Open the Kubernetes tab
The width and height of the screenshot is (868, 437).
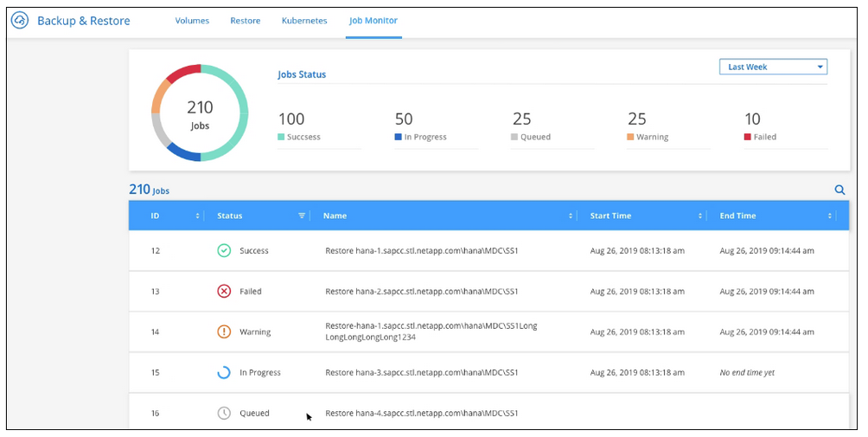[304, 21]
